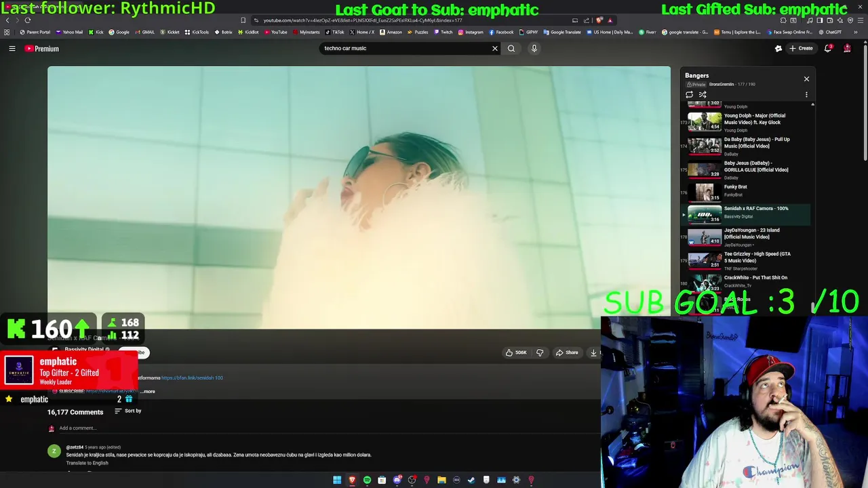Open the ChatGPT bookmark
The width and height of the screenshot is (868, 488).
point(829,32)
